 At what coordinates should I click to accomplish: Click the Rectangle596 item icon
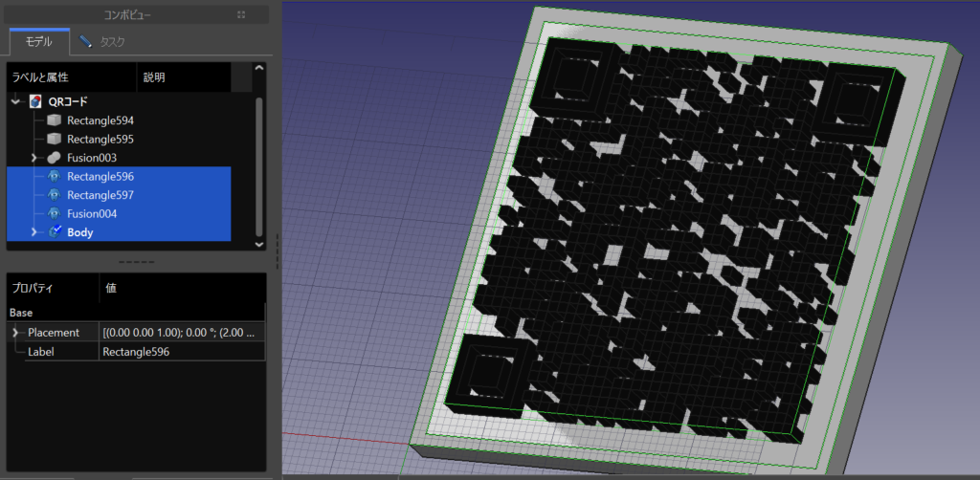(x=55, y=176)
